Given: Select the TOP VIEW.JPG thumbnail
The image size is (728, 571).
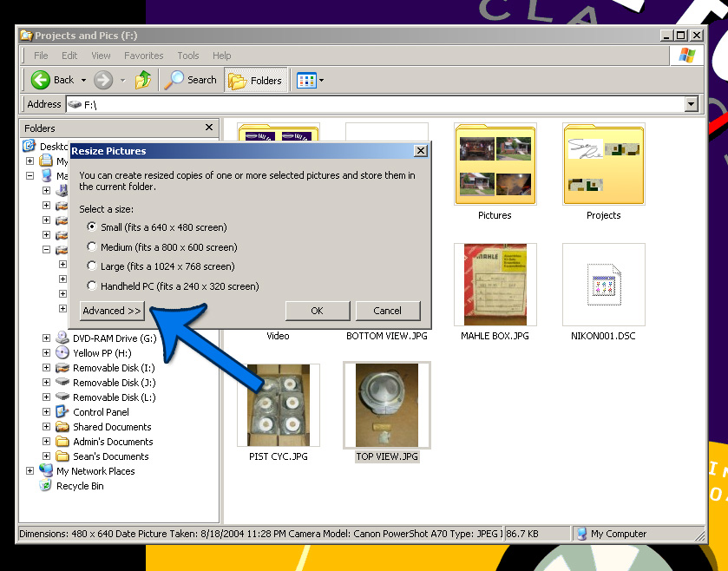Looking at the screenshot, I should tap(387, 405).
